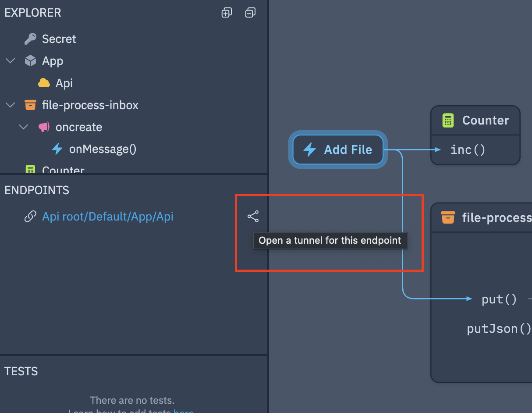Click the green calculator icon in Counter node
This screenshot has height=413, width=532.
[x=447, y=121]
